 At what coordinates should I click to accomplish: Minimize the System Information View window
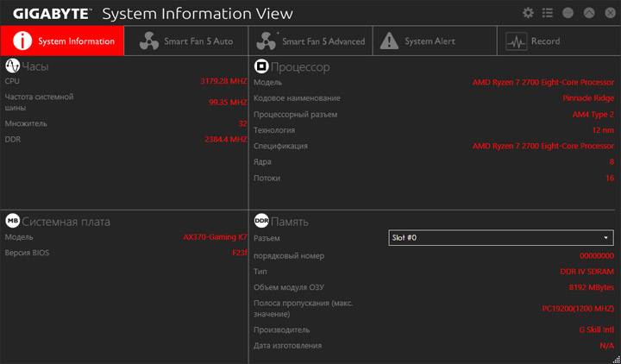pyautogui.click(x=568, y=13)
